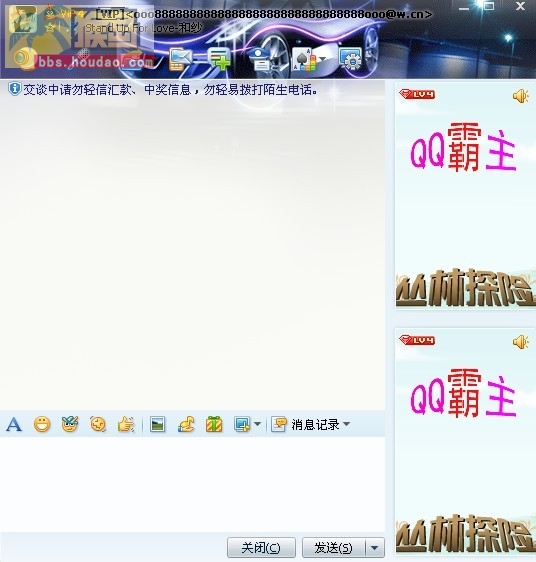This screenshot has height=562, width=536.
Task: Open the smiley emoticon picker
Action: tap(42, 425)
